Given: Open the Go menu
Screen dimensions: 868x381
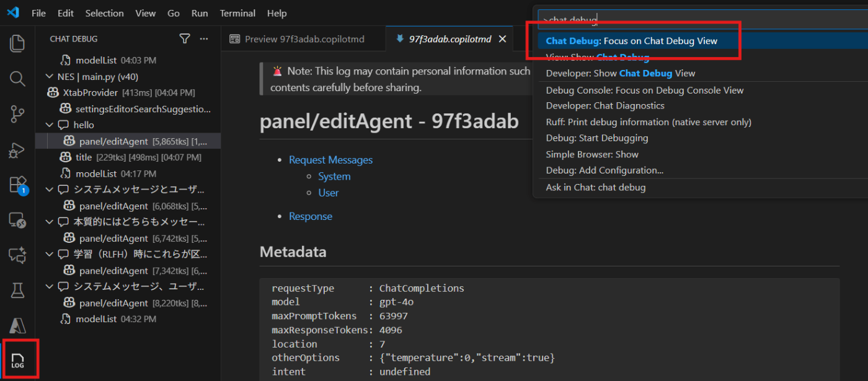Looking at the screenshot, I should coord(174,13).
